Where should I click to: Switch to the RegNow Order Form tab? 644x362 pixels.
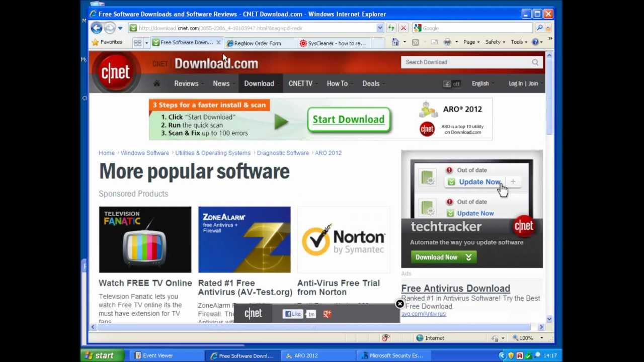(x=260, y=43)
